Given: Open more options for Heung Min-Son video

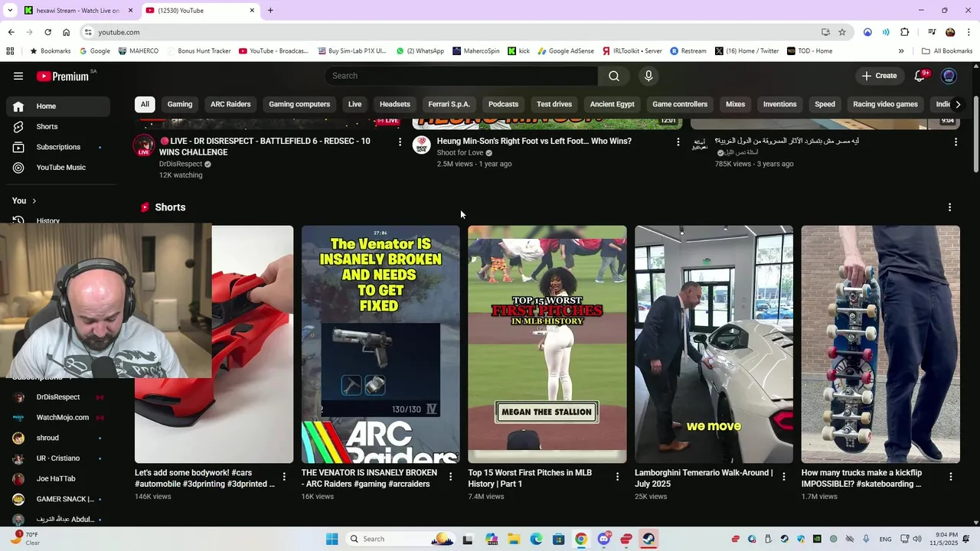Looking at the screenshot, I should tap(678, 142).
